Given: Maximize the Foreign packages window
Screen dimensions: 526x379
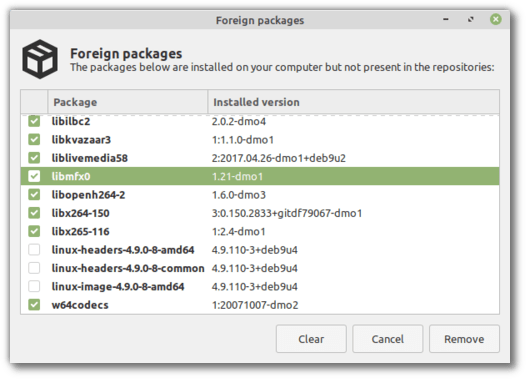Looking at the screenshot, I should click(x=471, y=19).
